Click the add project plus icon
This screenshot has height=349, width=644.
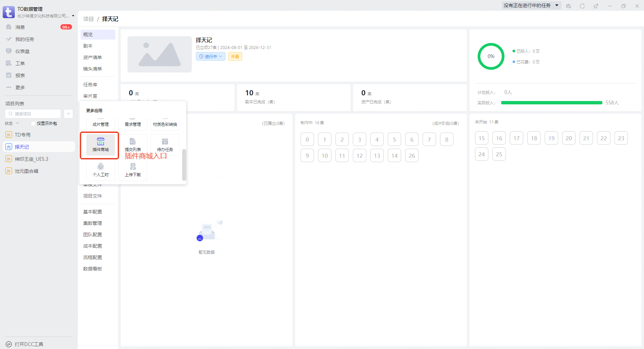68,114
